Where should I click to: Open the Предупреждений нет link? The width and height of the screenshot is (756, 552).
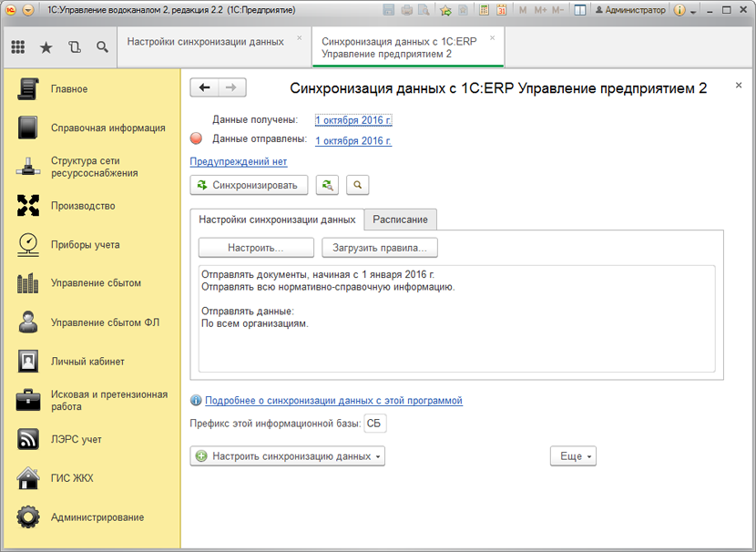(238, 161)
